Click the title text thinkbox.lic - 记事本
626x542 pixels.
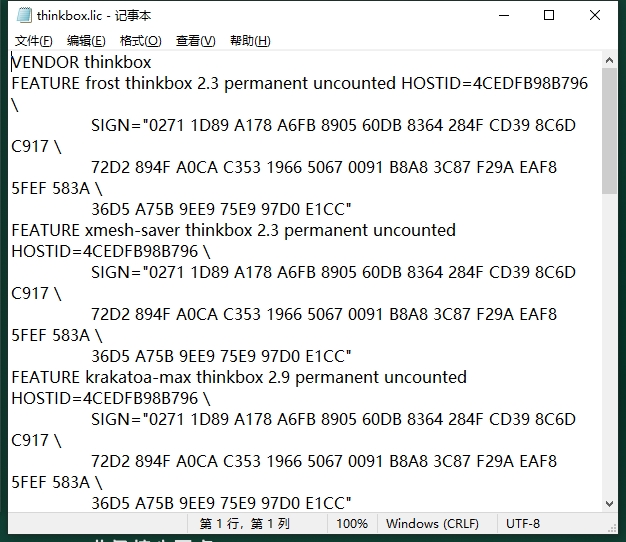click(x=94, y=16)
